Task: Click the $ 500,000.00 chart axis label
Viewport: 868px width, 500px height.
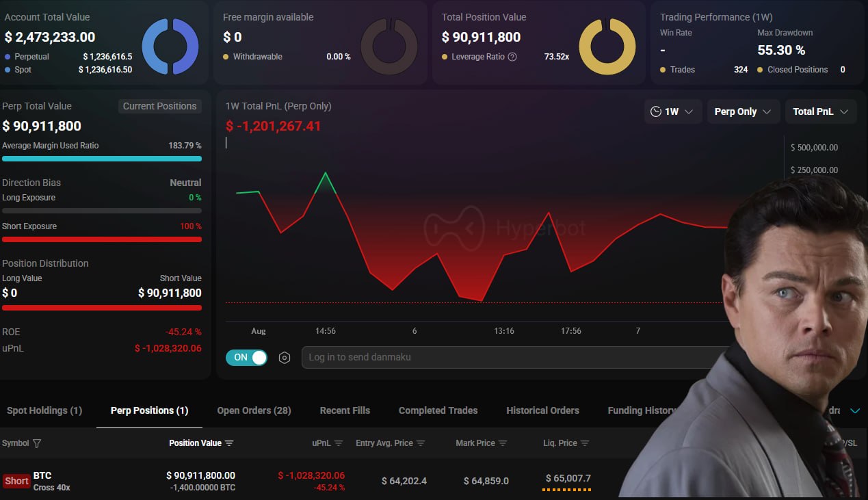Action: point(814,148)
